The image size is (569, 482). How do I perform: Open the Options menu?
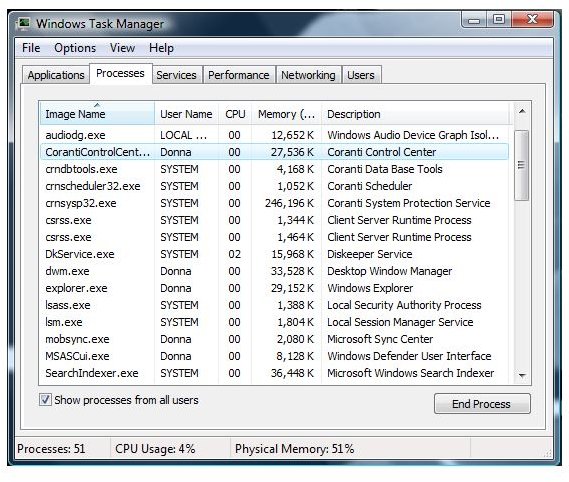point(75,48)
